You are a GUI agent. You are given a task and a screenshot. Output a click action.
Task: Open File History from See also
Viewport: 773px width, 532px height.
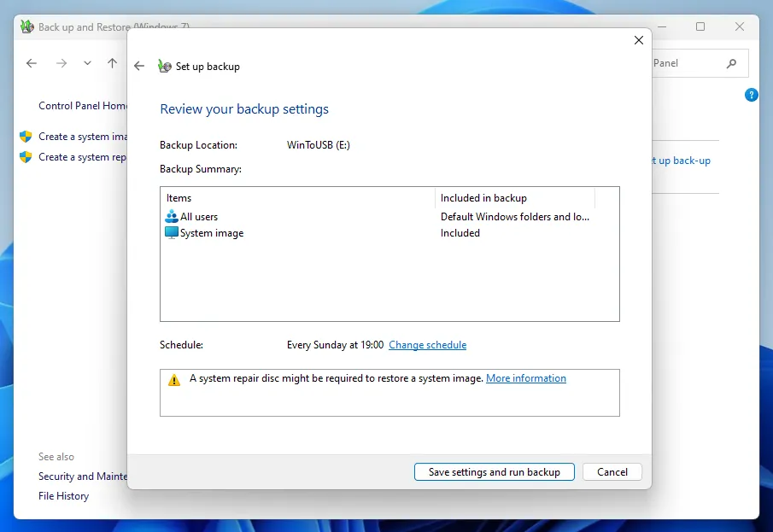pyautogui.click(x=63, y=496)
